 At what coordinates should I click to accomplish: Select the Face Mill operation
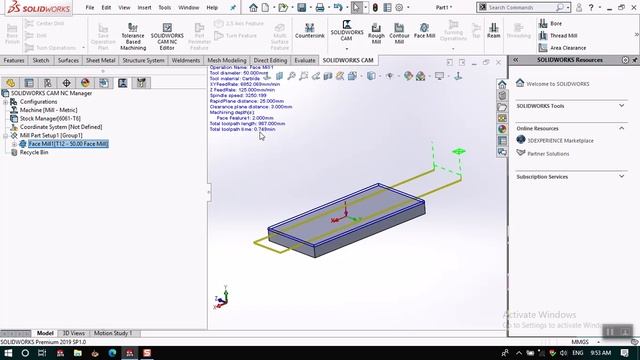(424, 31)
